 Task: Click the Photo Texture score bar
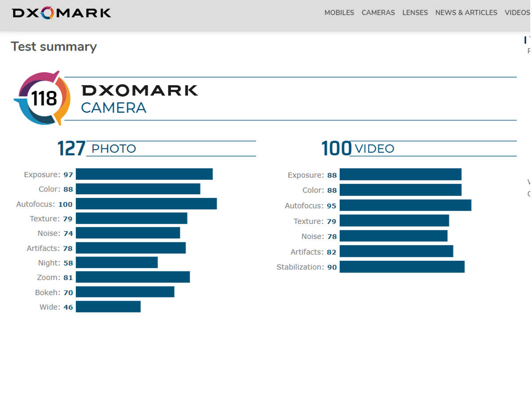click(x=132, y=218)
